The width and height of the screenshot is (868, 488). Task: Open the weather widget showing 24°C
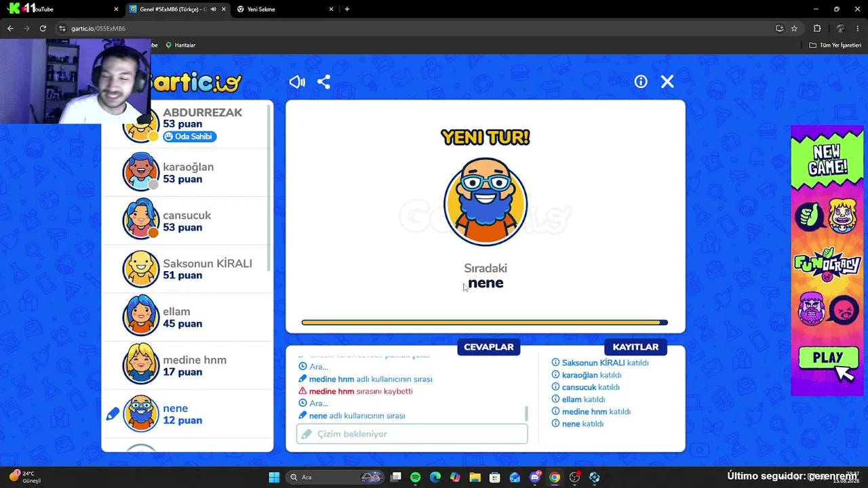pyautogui.click(x=25, y=477)
